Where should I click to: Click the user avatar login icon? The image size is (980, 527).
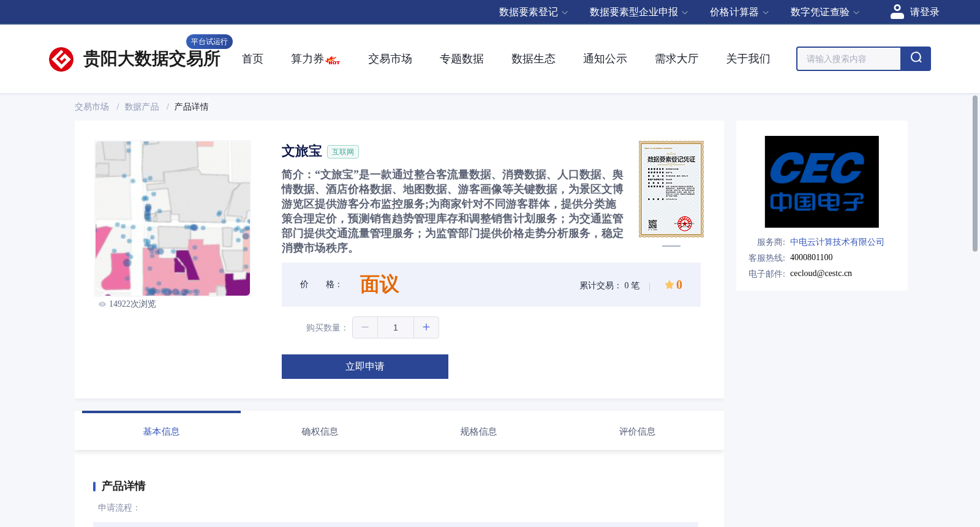tap(897, 12)
